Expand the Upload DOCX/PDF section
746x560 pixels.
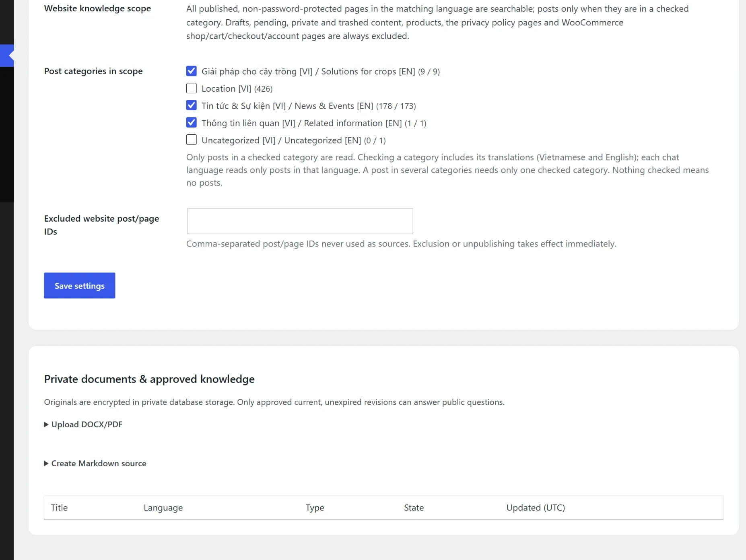click(x=83, y=424)
